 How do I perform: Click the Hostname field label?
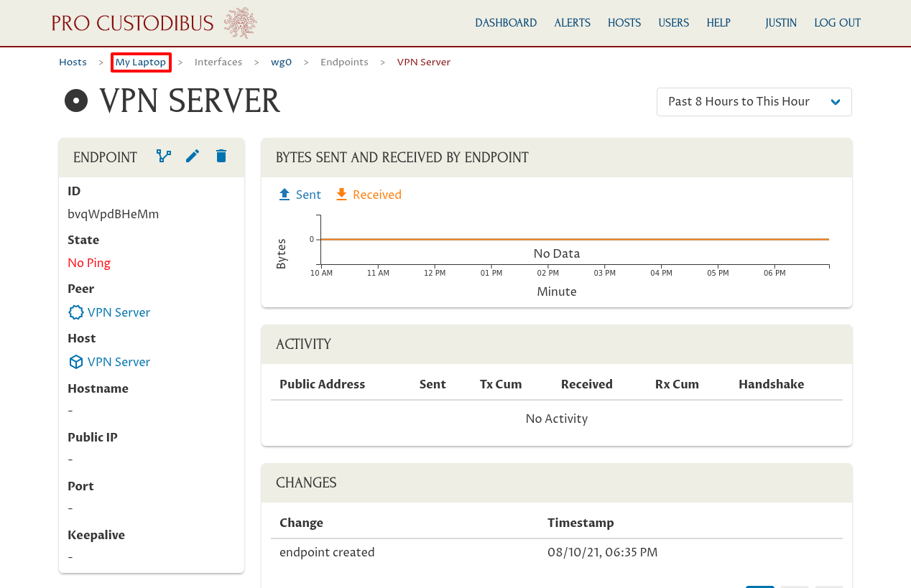pos(98,388)
